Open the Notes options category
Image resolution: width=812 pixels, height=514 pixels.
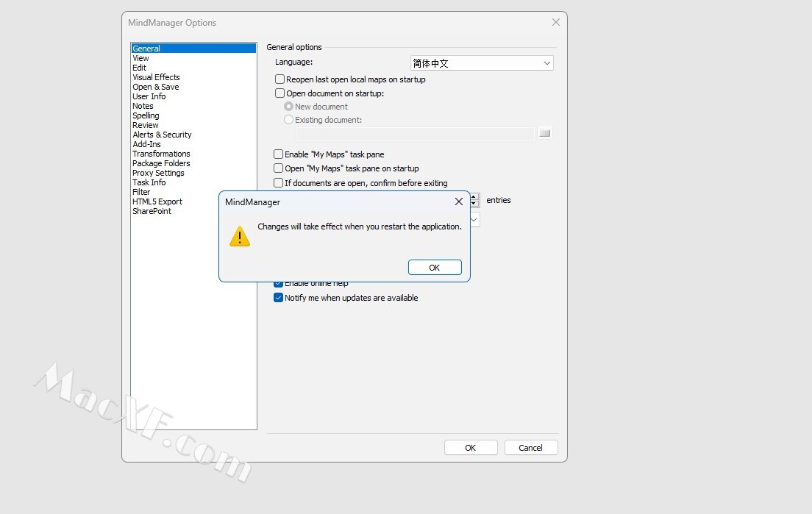(143, 106)
